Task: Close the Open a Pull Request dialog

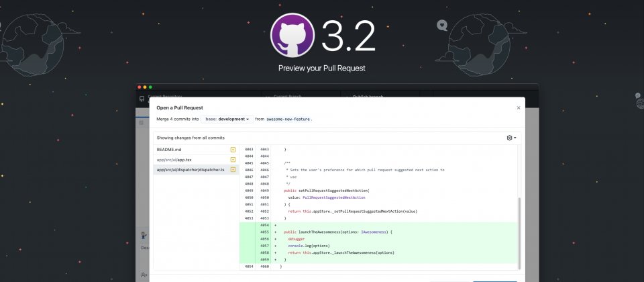Action: (x=519, y=107)
